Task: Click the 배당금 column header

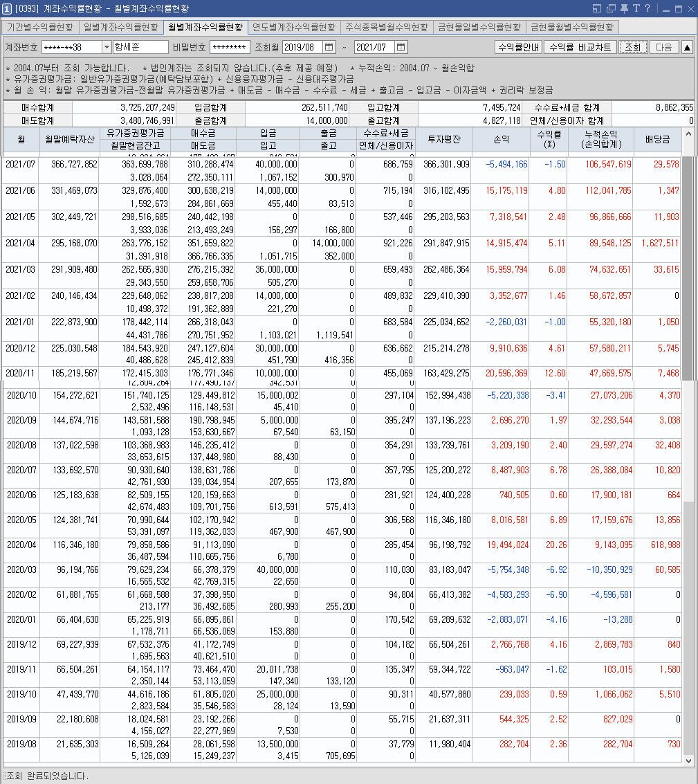Action: pyautogui.click(x=657, y=140)
